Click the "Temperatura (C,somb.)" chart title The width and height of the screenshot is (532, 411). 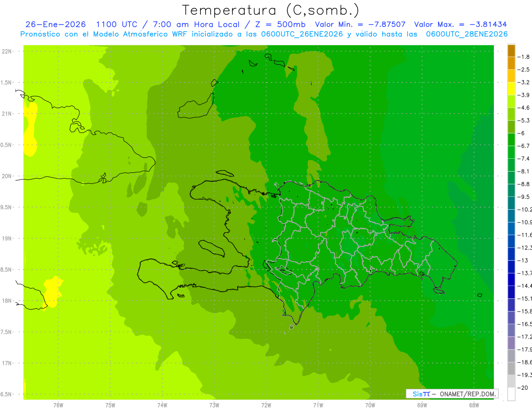(x=271, y=11)
